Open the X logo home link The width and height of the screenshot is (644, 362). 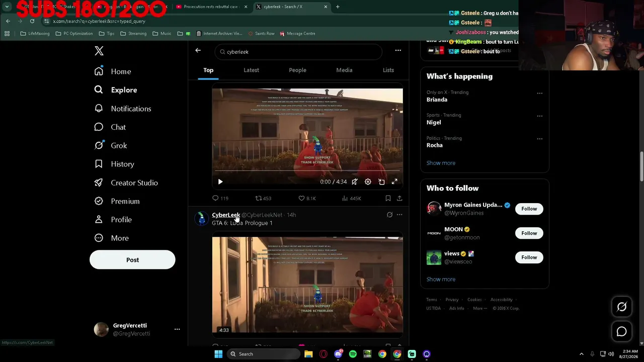(x=99, y=51)
